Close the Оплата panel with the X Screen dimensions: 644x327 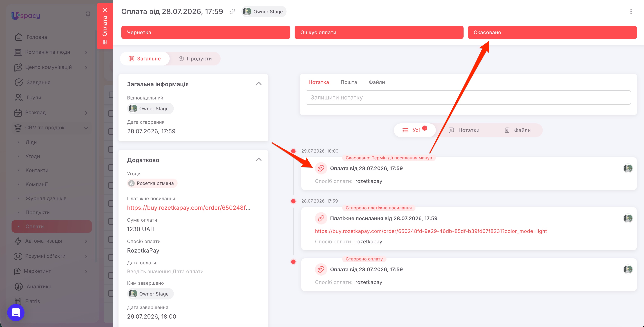pyautogui.click(x=105, y=10)
